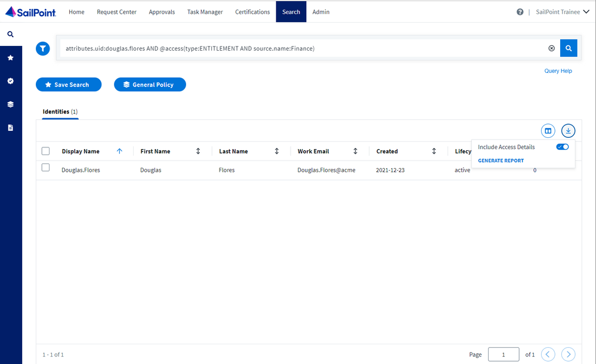Check the select-all checkbox in table header

[46, 152]
